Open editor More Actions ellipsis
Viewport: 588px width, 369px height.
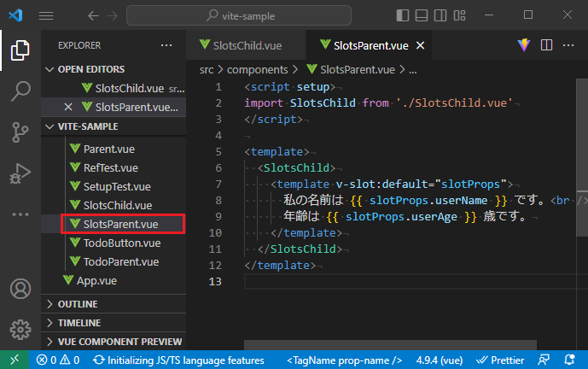click(568, 45)
